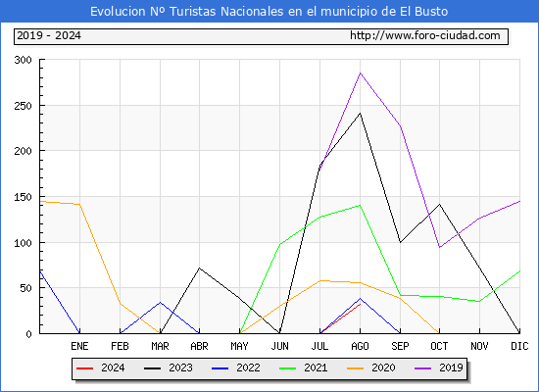Click the OCT month axis label

click(439, 346)
